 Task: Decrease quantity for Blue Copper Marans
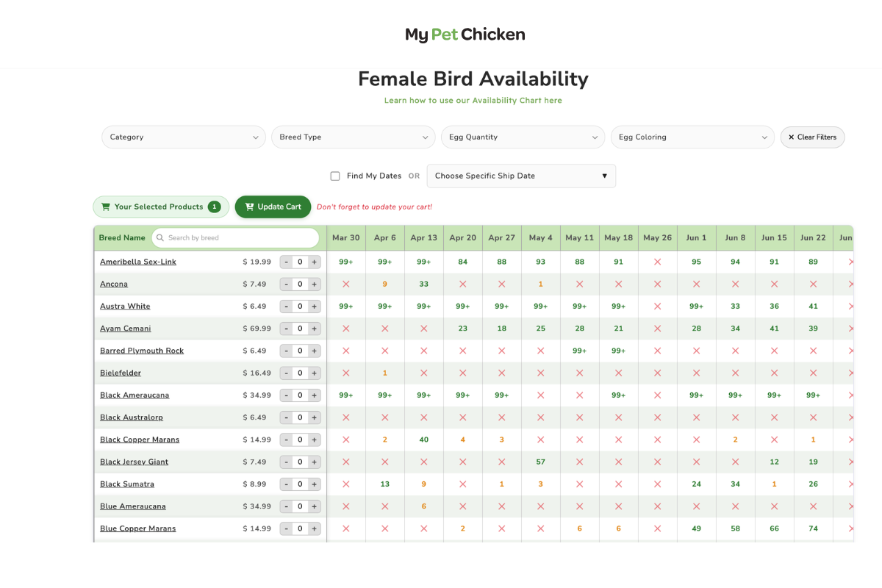286,529
